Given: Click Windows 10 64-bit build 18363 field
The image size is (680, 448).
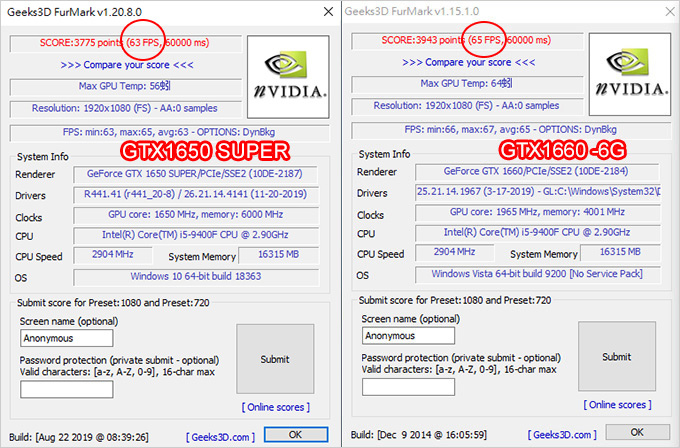Looking at the screenshot, I should 196,277.
